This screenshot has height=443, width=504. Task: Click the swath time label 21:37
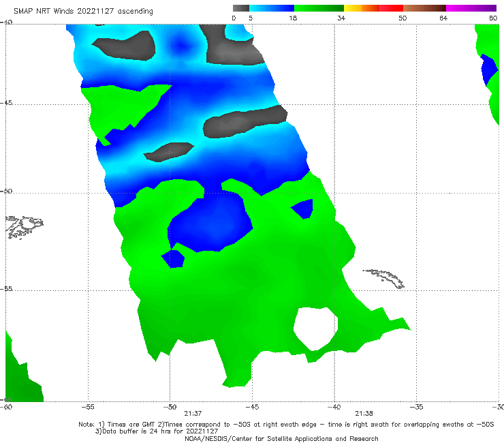pyautogui.click(x=193, y=414)
